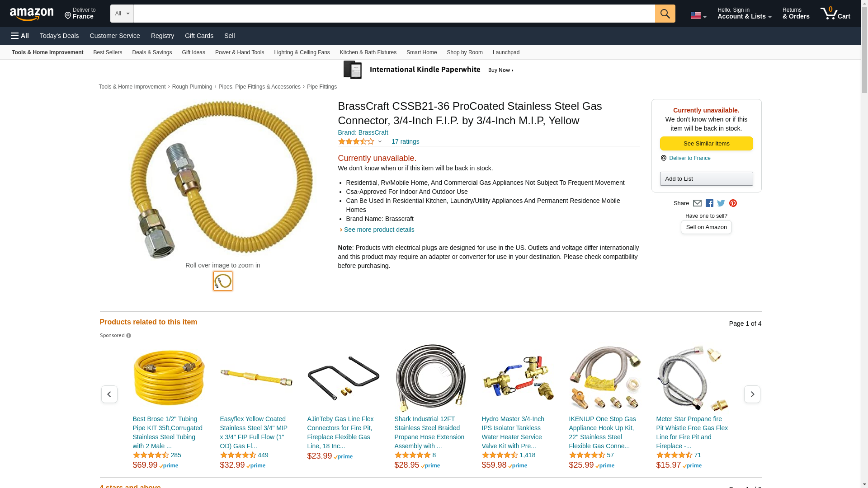This screenshot has width=868, height=488.
Task: Open the All hamburger menu
Action: (x=20, y=36)
